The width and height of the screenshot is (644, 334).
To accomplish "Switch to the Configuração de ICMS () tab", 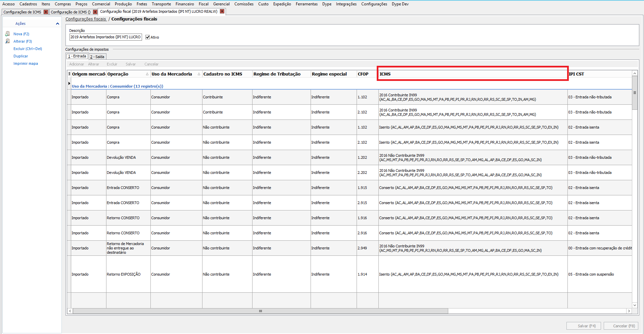I will point(71,12).
